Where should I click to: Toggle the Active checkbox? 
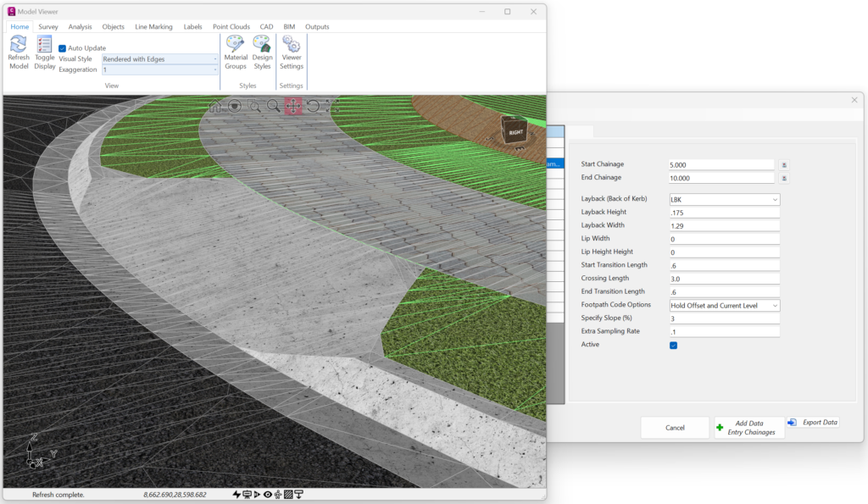click(x=674, y=346)
